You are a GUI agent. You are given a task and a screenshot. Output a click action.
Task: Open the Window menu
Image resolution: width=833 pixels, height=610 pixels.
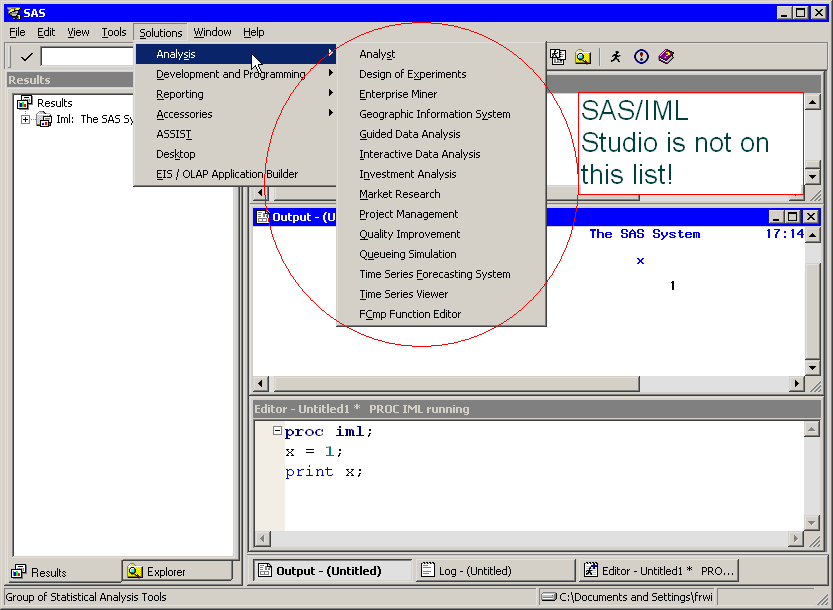tap(212, 32)
